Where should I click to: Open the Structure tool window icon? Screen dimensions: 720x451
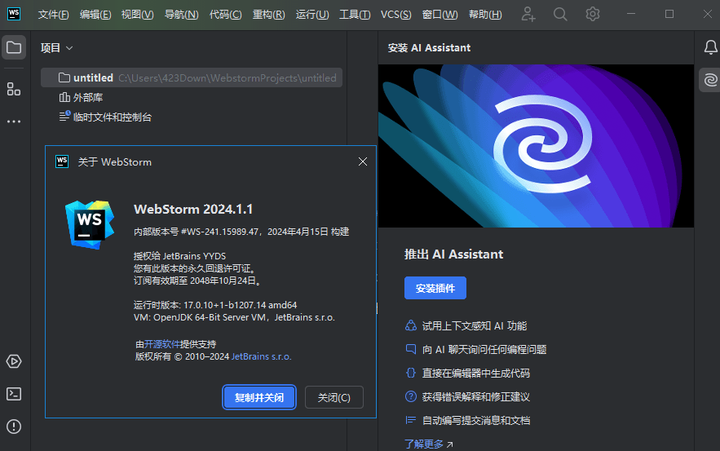pos(14,89)
